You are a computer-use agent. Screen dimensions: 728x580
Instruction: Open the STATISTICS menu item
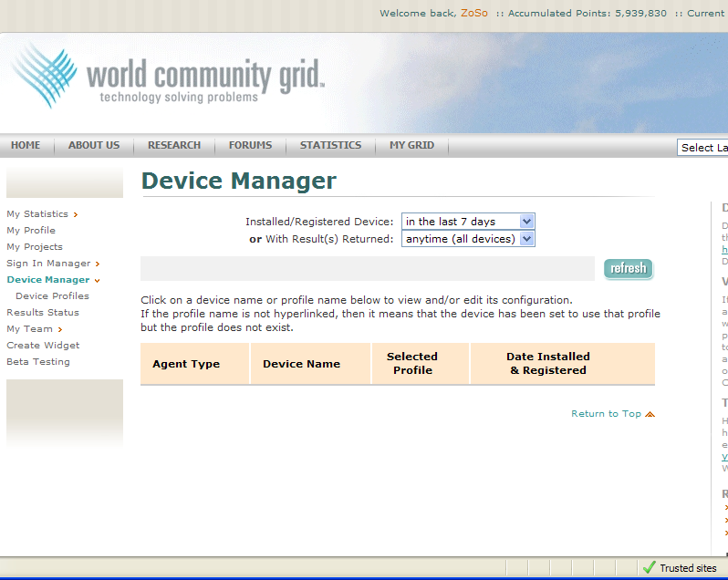point(330,145)
